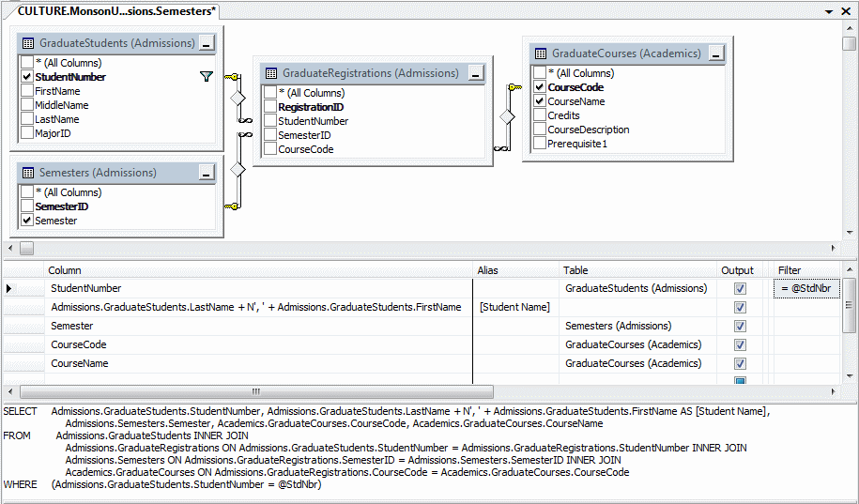Check SemesterID in Semesters table
This screenshot has width=859, height=504.
tap(27, 206)
